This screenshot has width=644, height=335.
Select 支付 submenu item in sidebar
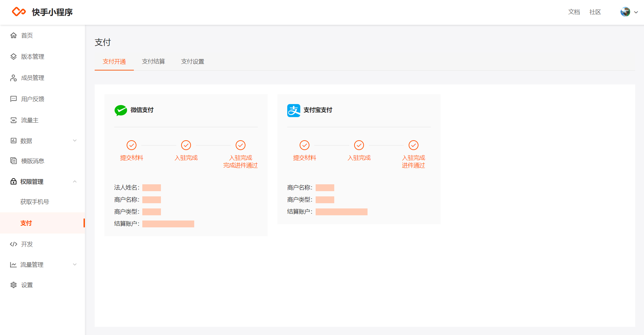pyautogui.click(x=42, y=223)
